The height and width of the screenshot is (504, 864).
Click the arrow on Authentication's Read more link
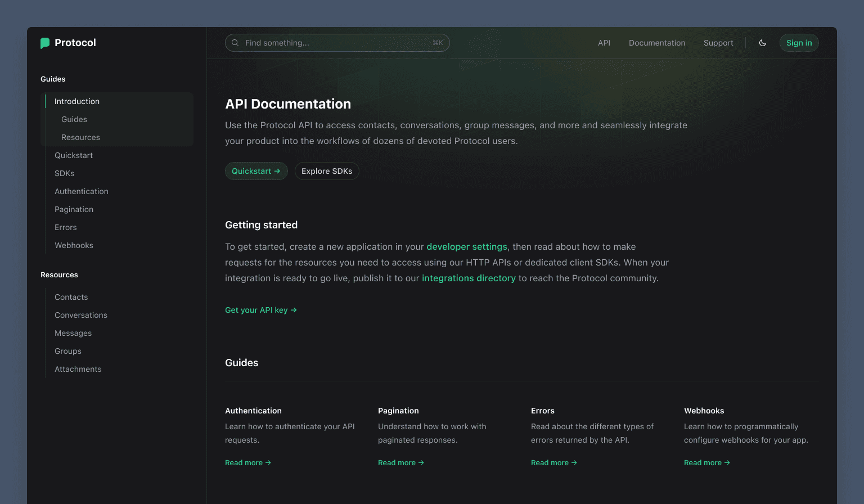click(268, 462)
